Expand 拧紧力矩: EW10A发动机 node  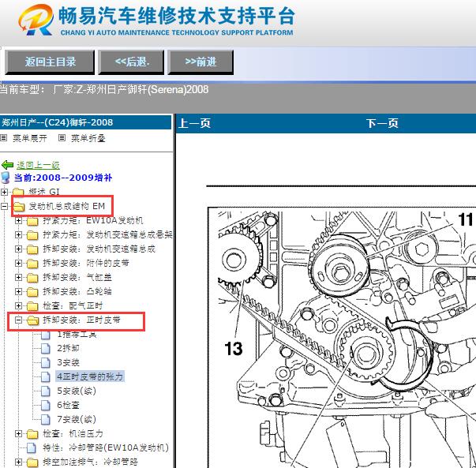pyautogui.click(x=18, y=221)
